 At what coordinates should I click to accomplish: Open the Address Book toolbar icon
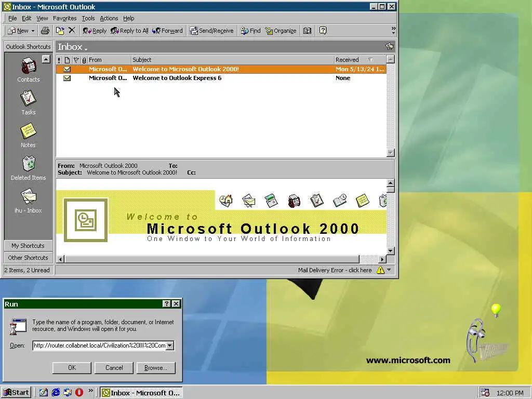coord(308,31)
